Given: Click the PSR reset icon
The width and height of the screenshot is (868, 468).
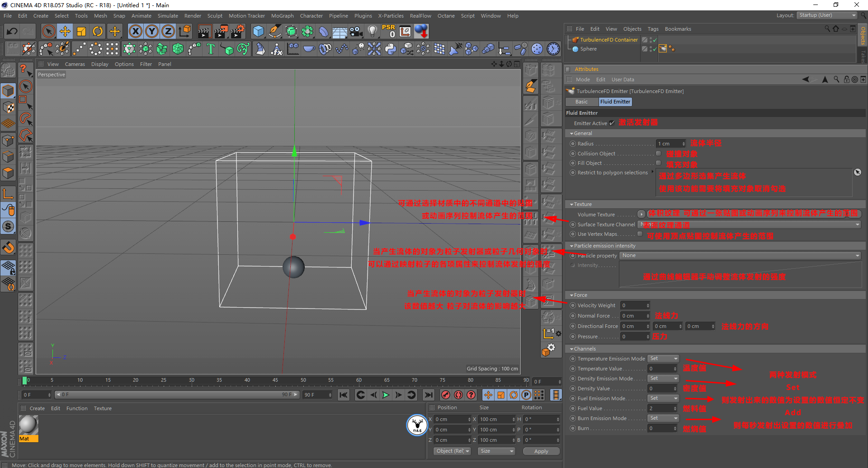Looking at the screenshot, I should (388, 31).
